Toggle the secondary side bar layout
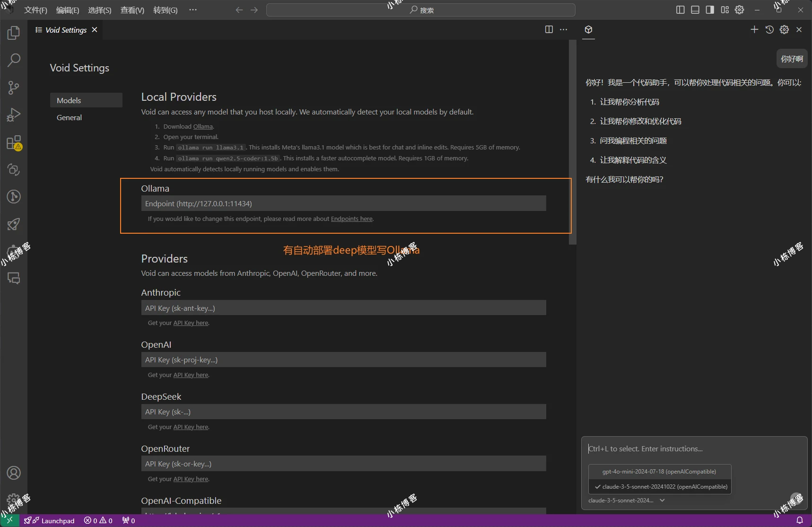This screenshot has height=527, width=812. click(x=710, y=10)
